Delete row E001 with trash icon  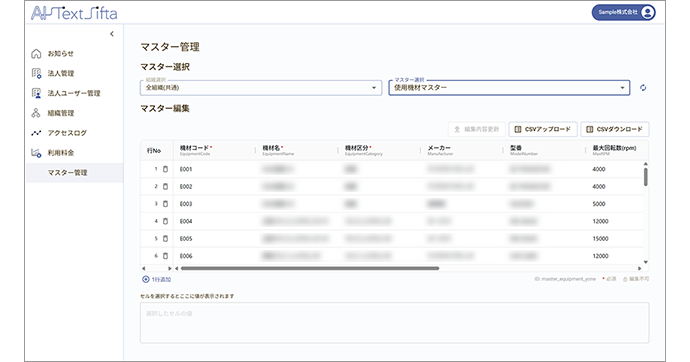coord(165,169)
